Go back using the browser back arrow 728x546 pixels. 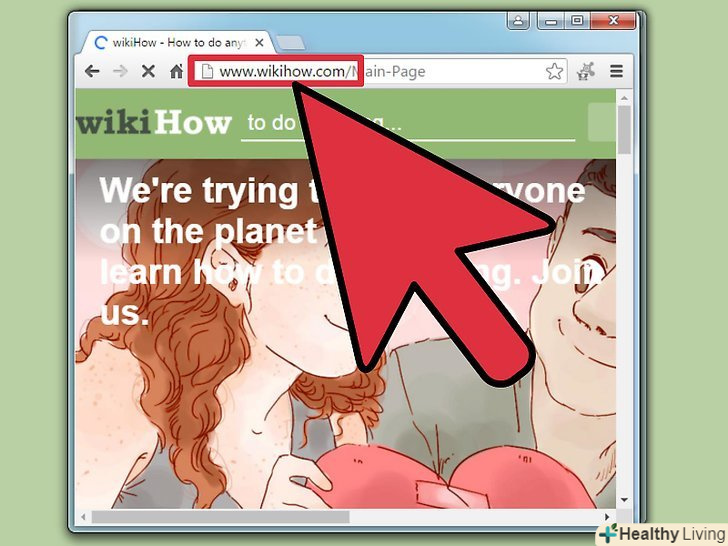click(92, 71)
